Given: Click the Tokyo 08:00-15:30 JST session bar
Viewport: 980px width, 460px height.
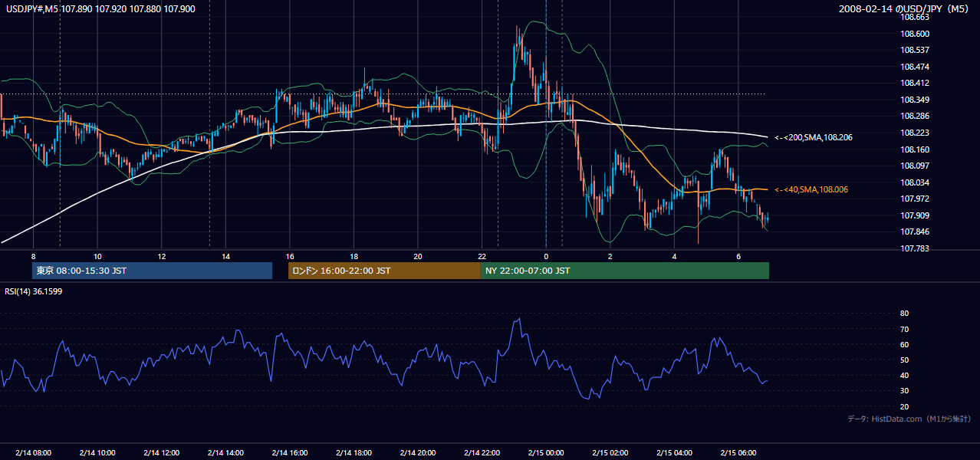Looking at the screenshot, I should [x=152, y=271].
